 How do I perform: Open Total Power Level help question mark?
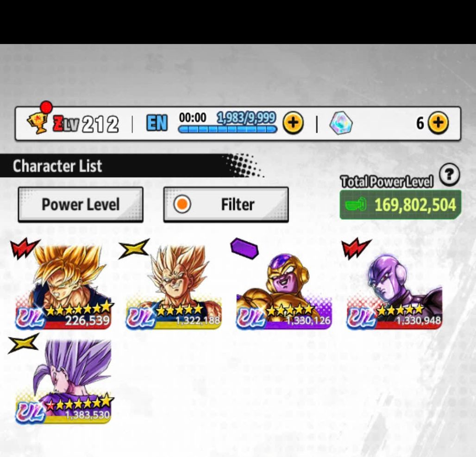[450, 175]
